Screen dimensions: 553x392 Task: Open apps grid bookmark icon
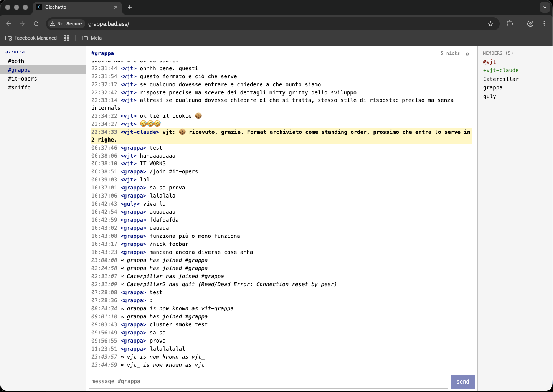[66, 38]
